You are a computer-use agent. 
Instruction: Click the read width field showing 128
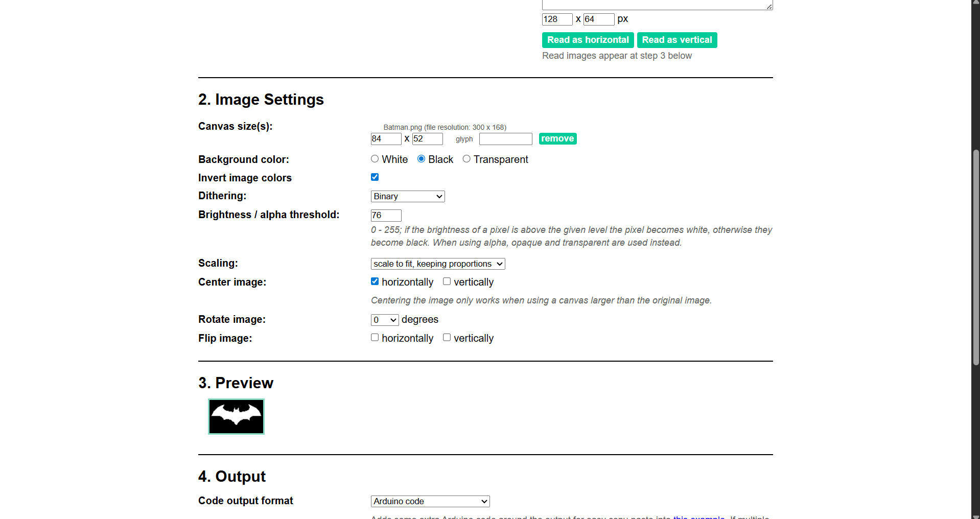point(557,19)
